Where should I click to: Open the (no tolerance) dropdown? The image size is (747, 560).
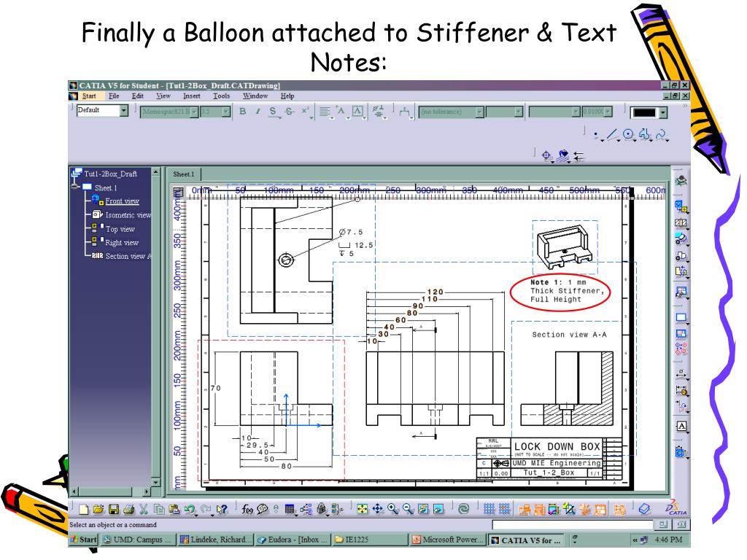click(479, 112)
